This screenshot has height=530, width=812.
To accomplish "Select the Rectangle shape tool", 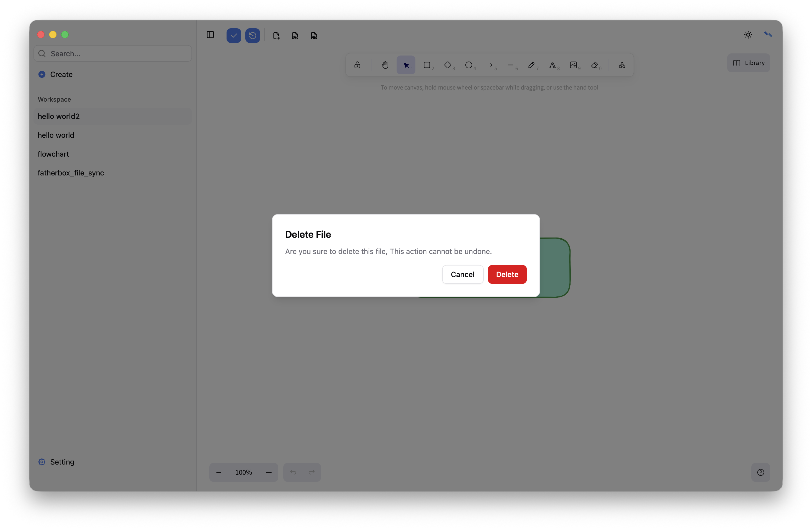I will pos(427,65).
